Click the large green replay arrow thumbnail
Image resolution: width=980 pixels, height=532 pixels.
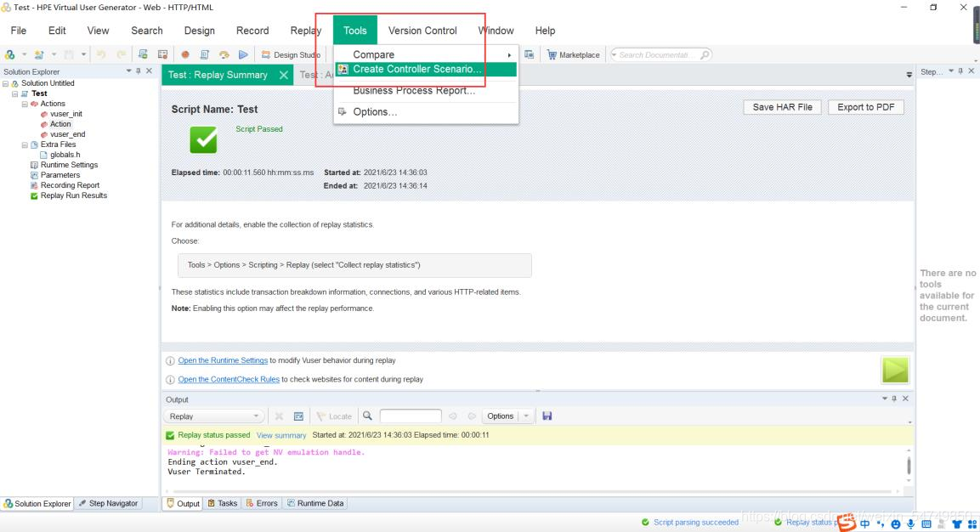click(895, 370)
